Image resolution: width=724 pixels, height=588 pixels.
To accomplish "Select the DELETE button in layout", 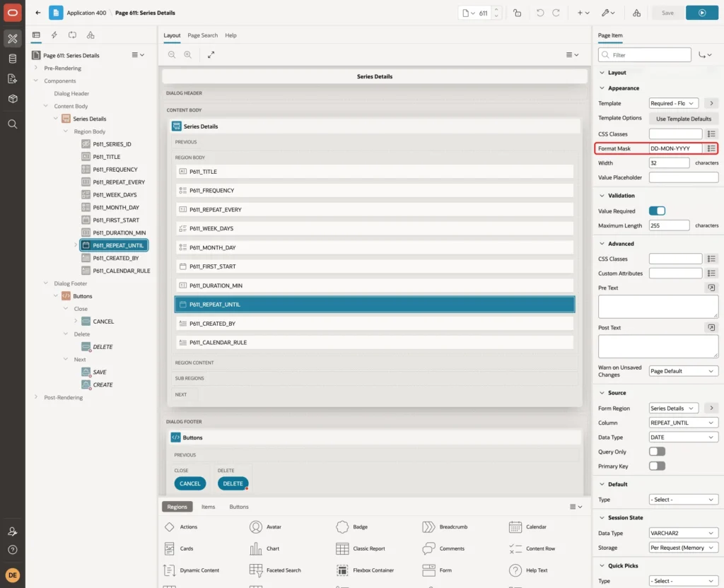I will click(233, 483).
